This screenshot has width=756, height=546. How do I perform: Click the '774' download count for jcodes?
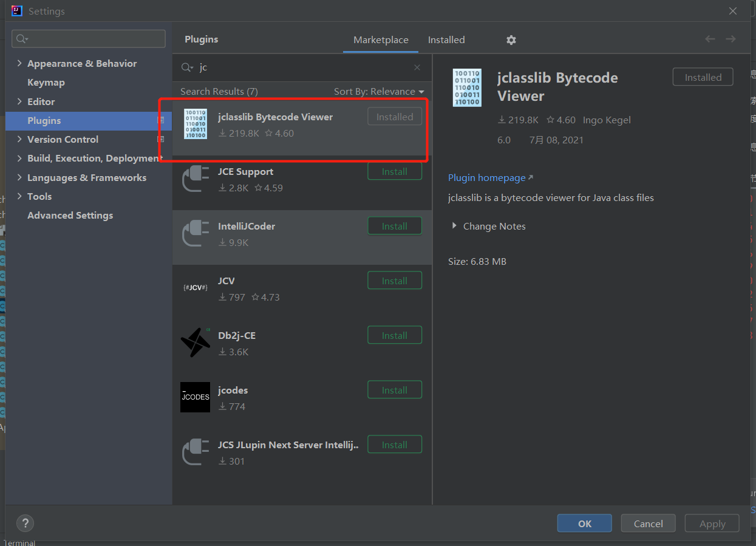pos(237,407)
